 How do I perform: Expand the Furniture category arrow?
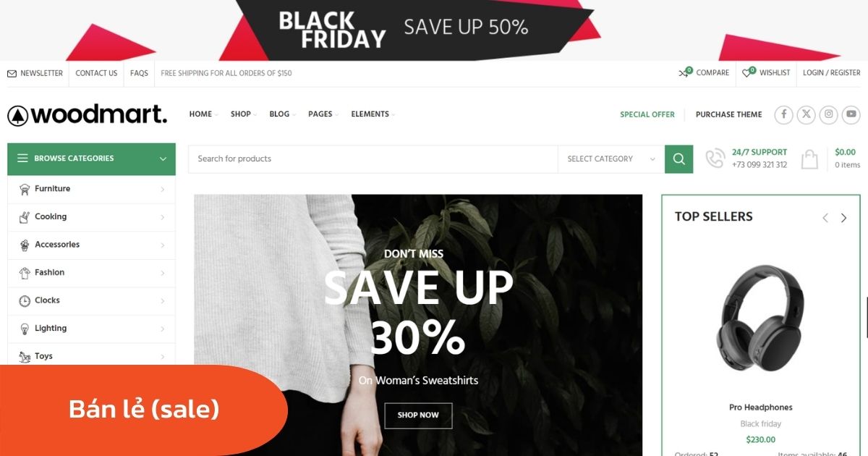pyautogui.click(x=162, y=190)
